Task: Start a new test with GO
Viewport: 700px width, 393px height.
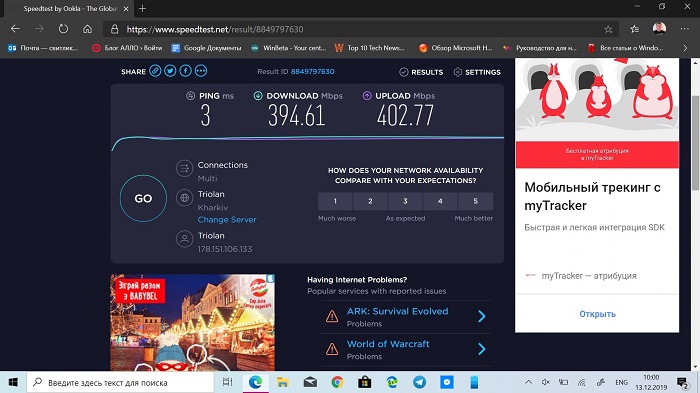Action: coord(143,198)
